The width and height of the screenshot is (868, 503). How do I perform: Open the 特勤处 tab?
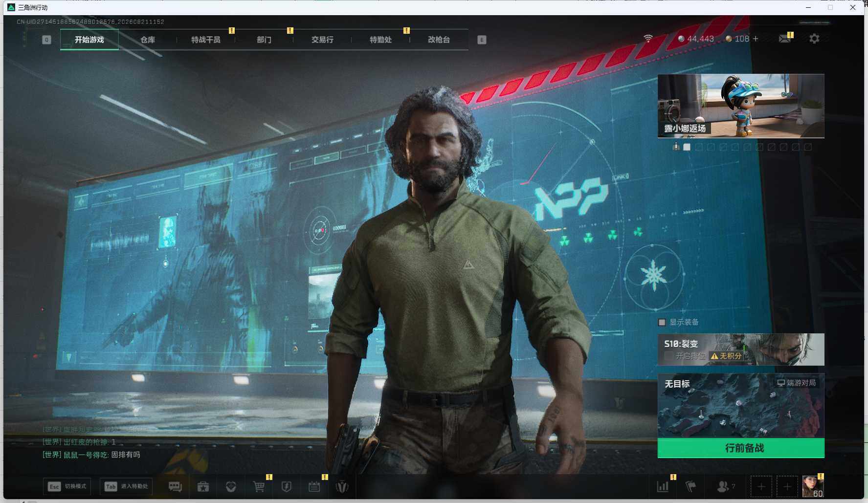(380, 40)
